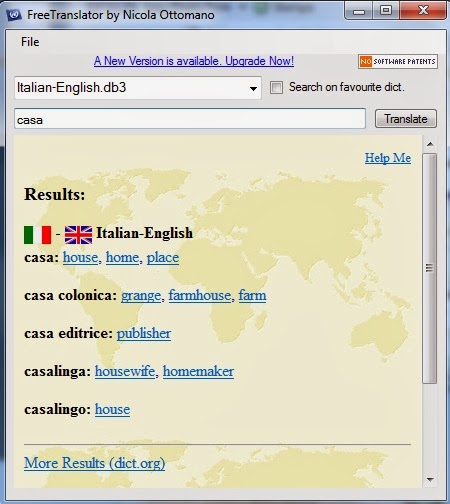
Task: Click the FreeTranslator app icon in title bar
Action: point(14,15)
